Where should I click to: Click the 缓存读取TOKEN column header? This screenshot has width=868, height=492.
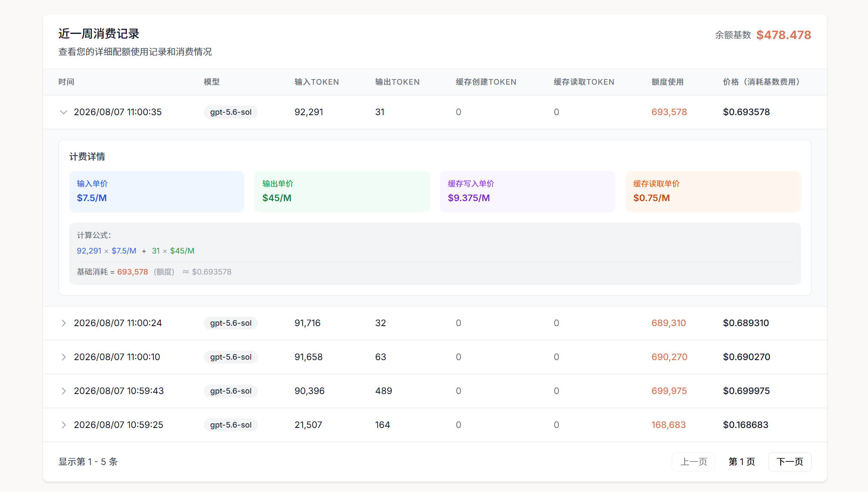coord(584,82)
